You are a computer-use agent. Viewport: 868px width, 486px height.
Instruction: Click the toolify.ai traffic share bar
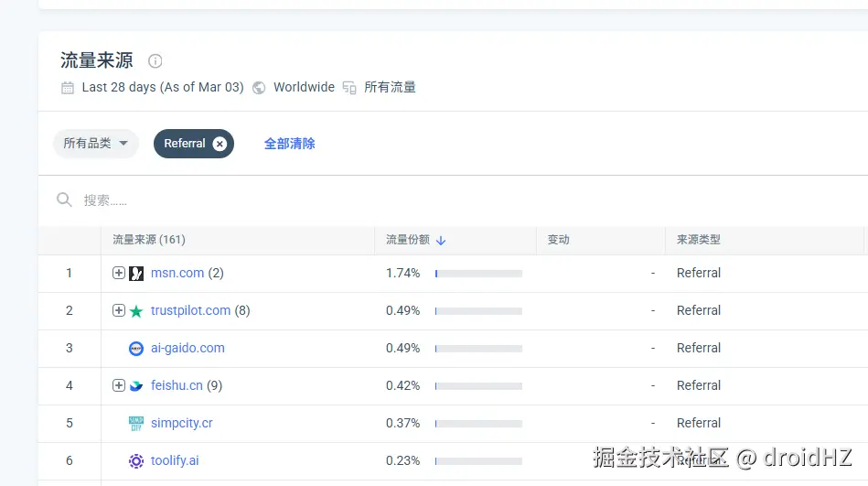(479, 461)
